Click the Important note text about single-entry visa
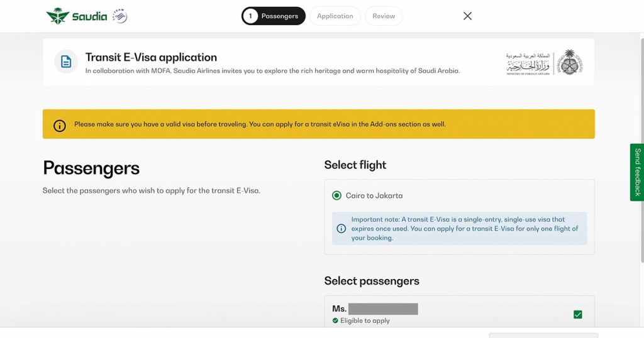This screenshot has height=338, width=644. (464, 229)
